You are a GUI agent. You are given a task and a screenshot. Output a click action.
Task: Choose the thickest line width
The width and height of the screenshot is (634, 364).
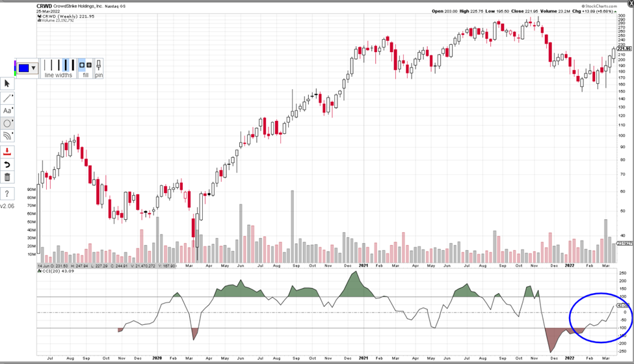tap(73, 65)
